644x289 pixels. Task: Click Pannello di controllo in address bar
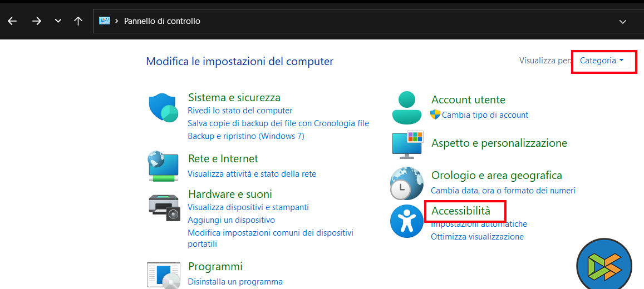[x=162, y=21]
